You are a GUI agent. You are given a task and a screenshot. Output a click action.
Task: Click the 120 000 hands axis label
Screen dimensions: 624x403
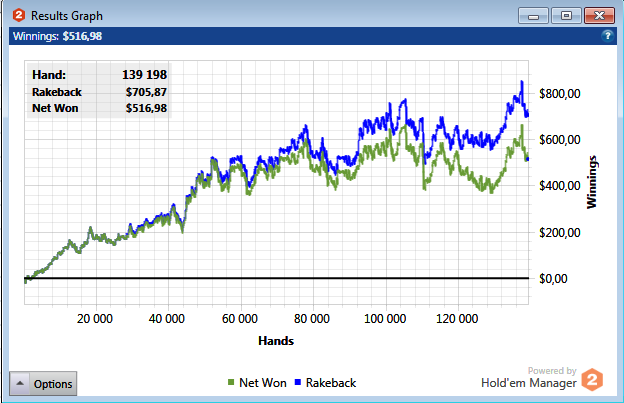pyautogui.click(x=457, y=319)
